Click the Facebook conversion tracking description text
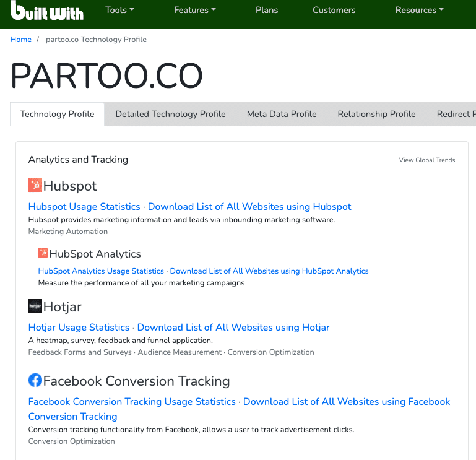476x460 pixels. (x=191, y=429)
